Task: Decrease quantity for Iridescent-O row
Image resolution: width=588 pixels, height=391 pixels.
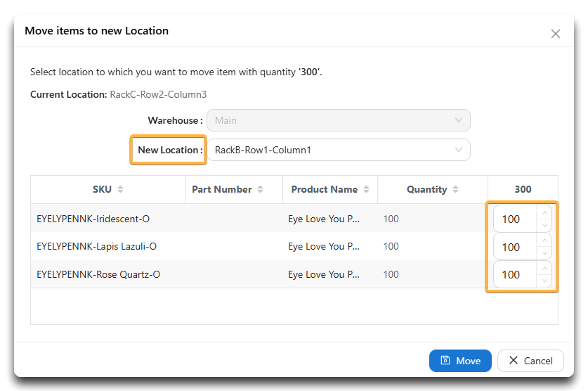Action: coord(544,225)
